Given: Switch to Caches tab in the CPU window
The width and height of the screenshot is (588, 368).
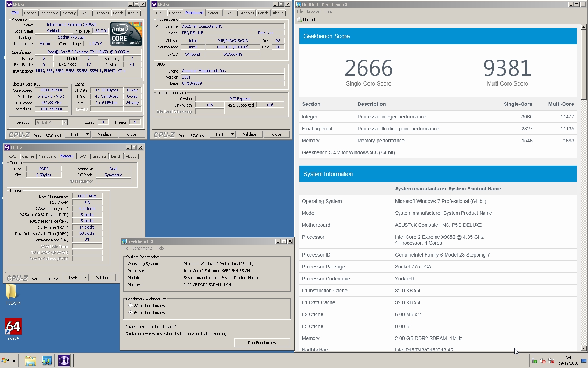Looking at the screenshot, I should click(x=30, y=13).
